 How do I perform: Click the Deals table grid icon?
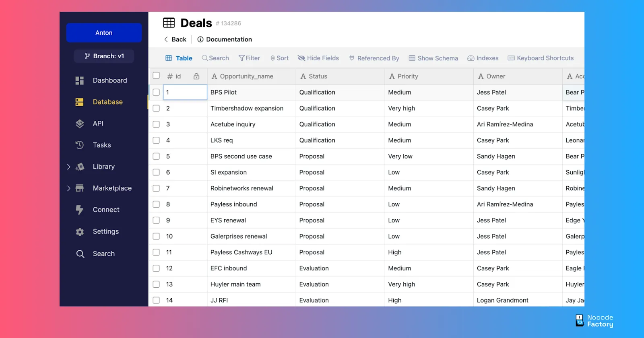coord(169,23)
